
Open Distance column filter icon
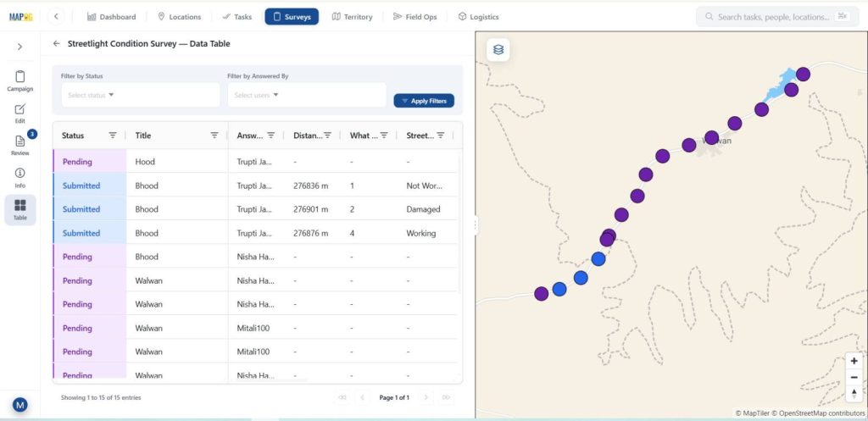click(x=327, y=135)
